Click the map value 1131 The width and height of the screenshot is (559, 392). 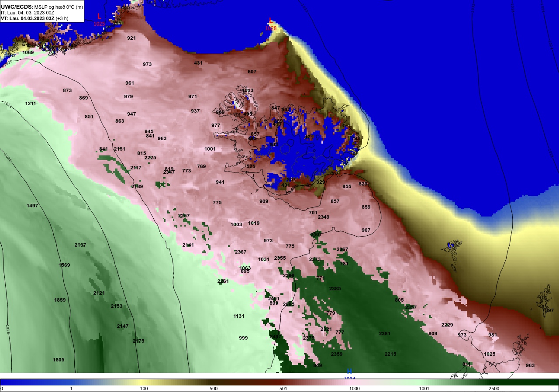239,316
